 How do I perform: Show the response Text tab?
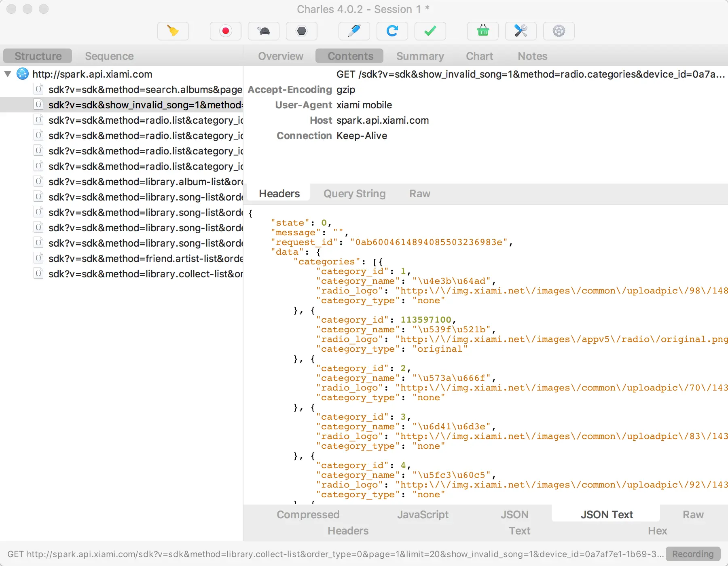(x=519, y=530)
